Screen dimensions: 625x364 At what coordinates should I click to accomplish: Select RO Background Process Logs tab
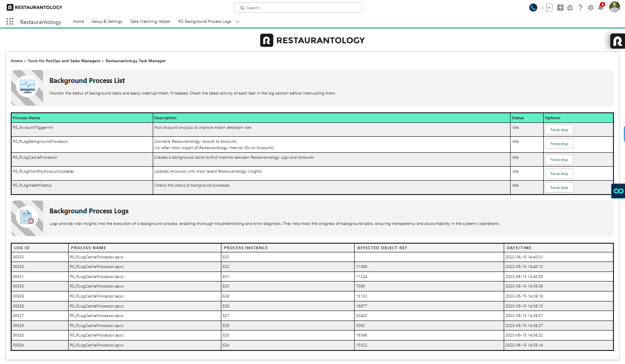[205, 22]
